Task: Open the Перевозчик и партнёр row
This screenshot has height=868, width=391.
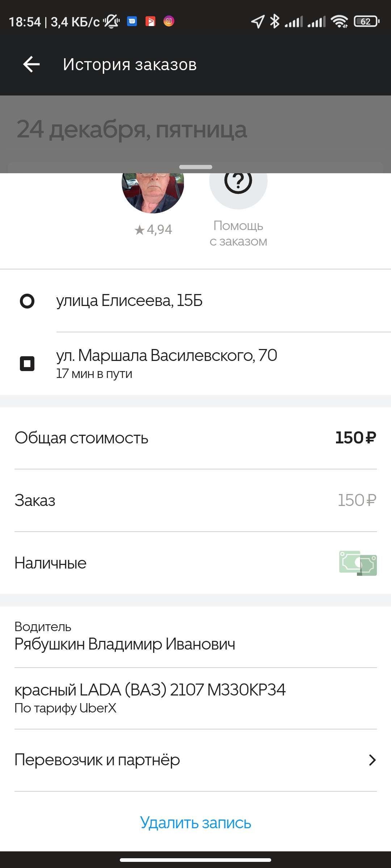Action: (97, 760)
